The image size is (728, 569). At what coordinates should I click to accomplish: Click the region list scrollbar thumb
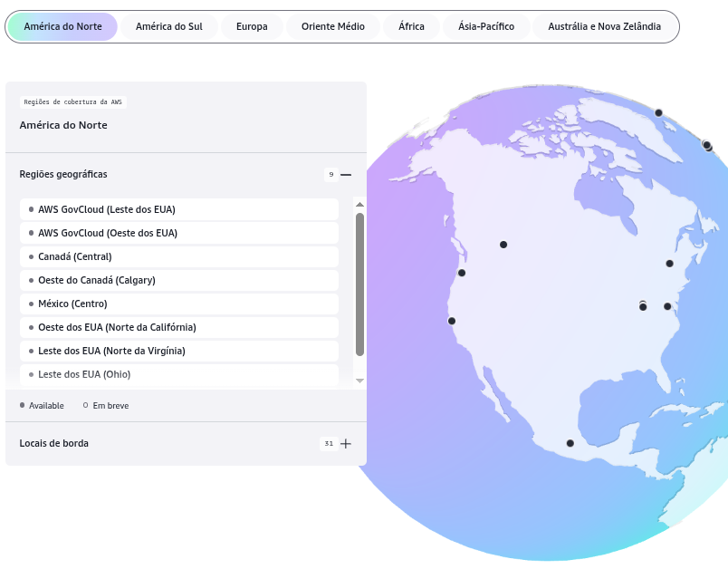pos(359,283)
